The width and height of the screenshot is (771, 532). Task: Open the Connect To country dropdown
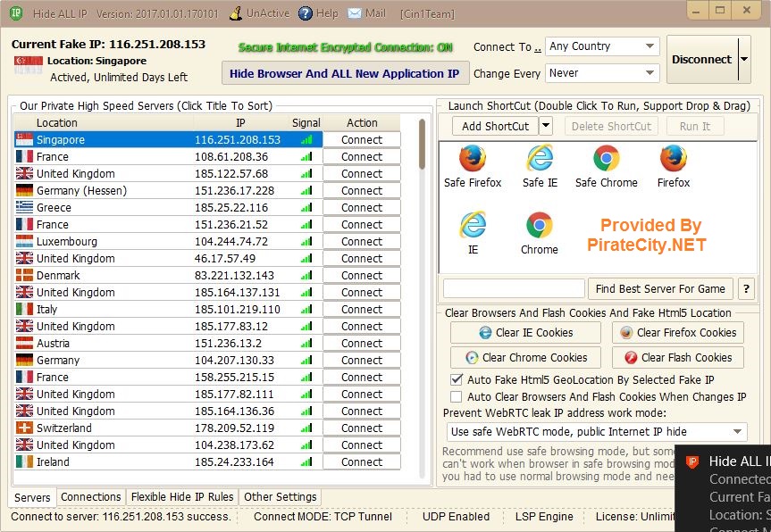(602, 46)
